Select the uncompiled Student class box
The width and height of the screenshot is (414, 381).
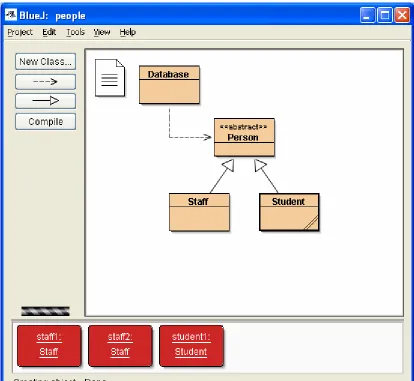pos(289,212)
